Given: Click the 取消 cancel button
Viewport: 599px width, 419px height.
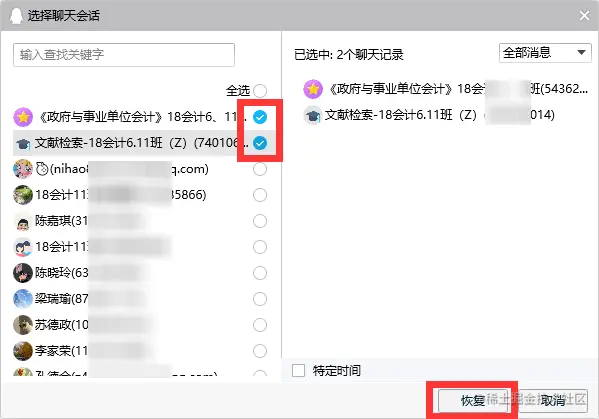Looking at the screenshot, I should pos(552,401).
